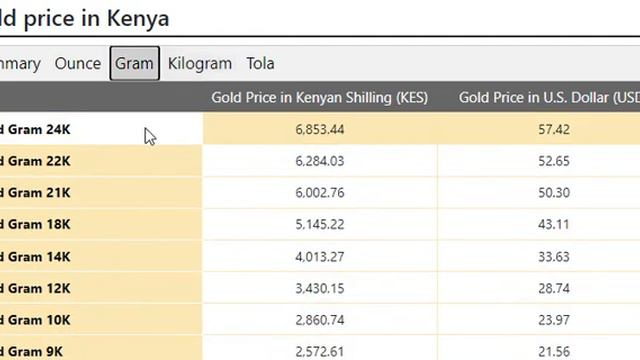This screenshot has width=640, height=360.
Task: Click the Gold Price in Kenyan Shilling (KES) header
Action: coord(320,98)
